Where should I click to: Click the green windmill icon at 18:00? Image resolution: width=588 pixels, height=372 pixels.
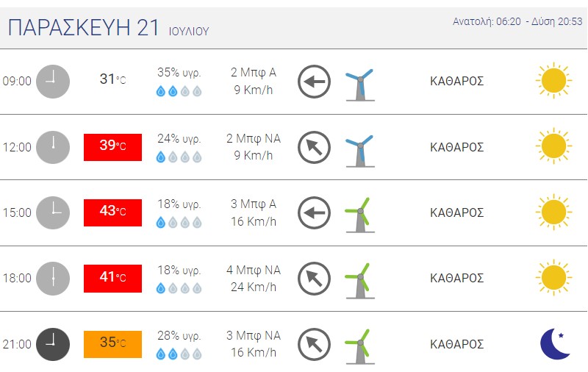tap(359, 280)
